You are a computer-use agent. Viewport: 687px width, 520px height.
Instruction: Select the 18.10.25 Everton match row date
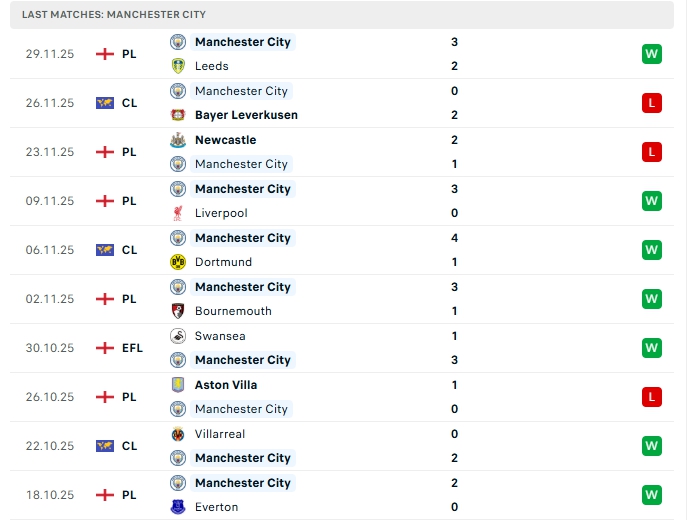(x=50, y=495)
